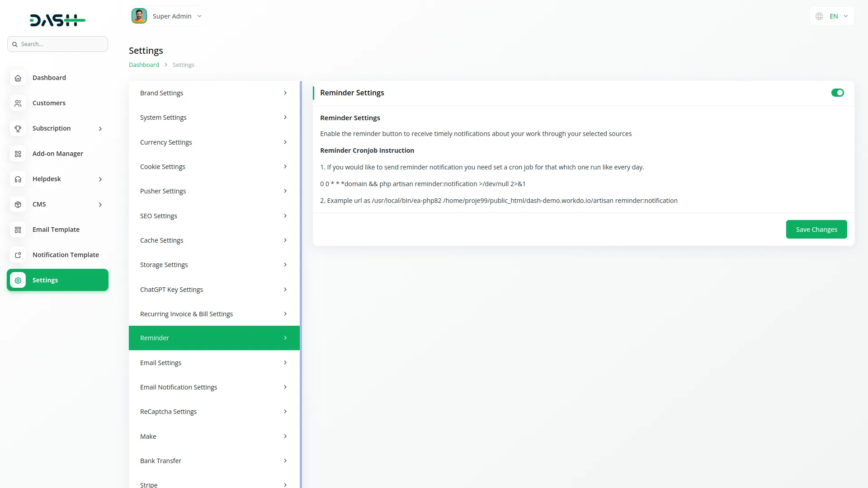Click the Email Template layout icon
This screenshot has height=488, width=868.
18,230
